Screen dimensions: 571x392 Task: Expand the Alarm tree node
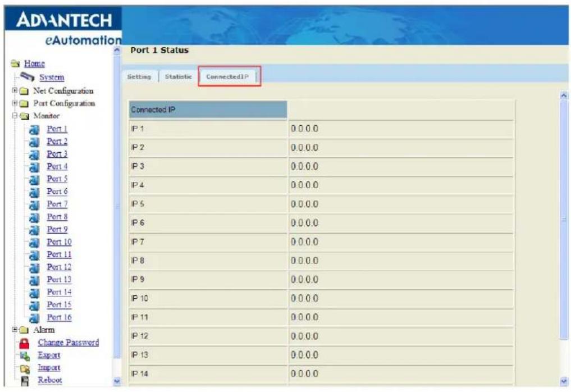(x=15, y=329)
